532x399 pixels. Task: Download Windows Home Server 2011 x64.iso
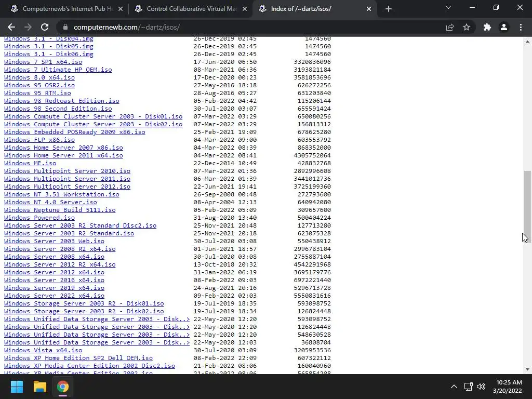click(x=63, y=155)
